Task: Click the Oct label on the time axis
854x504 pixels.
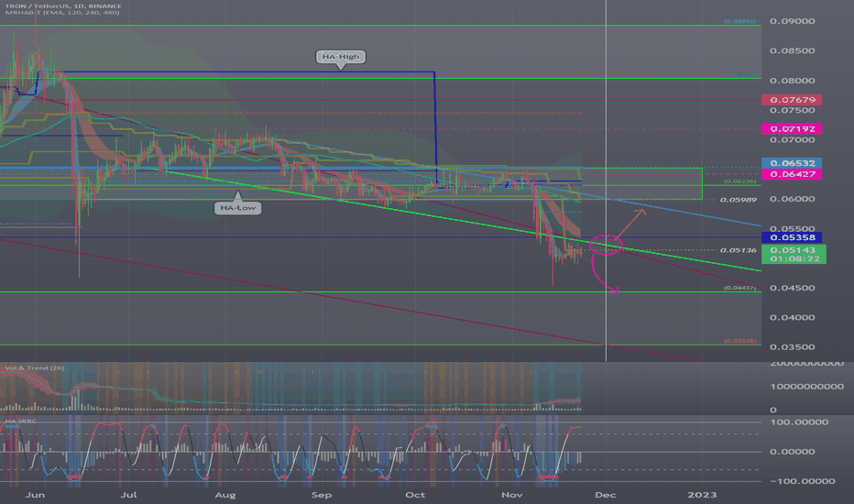Action: coord(415,495)
